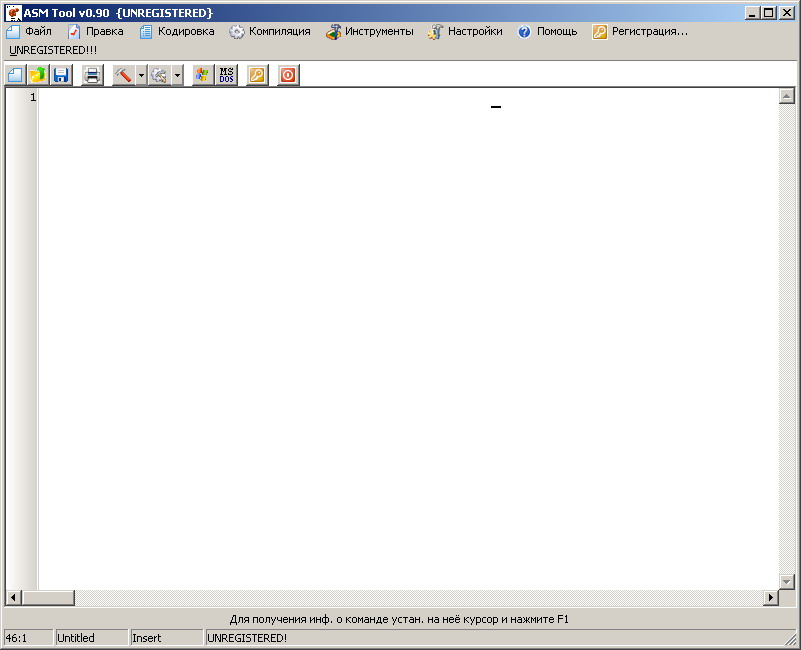Minimize the ASM Tool window
The image size is (801, 650).
click(x=751, y=13)
